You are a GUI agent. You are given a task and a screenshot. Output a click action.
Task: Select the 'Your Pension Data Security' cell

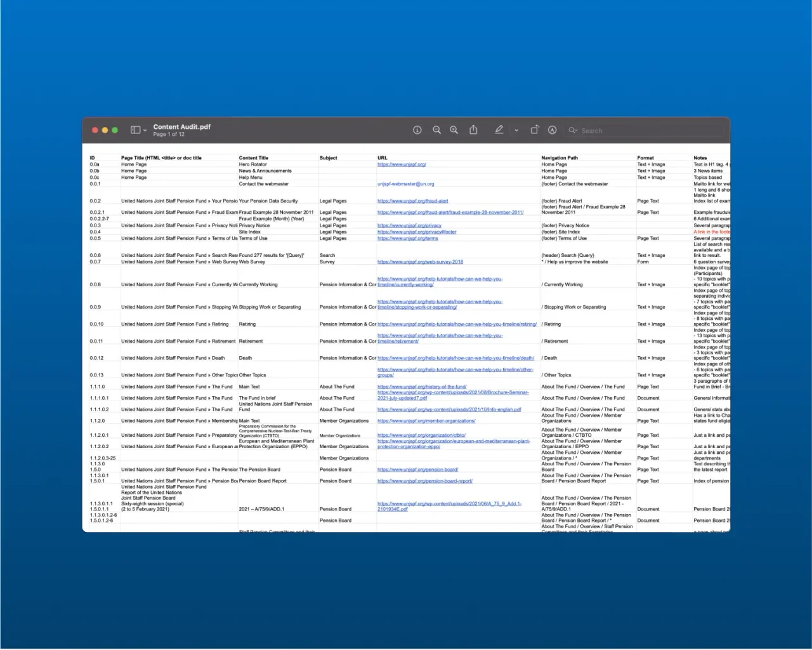(268, 201)
